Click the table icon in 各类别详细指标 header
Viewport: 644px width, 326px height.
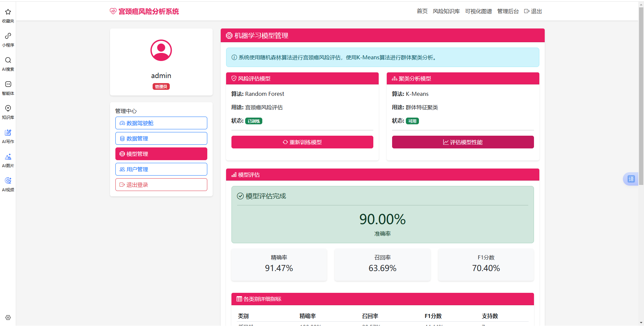(239, 299)
